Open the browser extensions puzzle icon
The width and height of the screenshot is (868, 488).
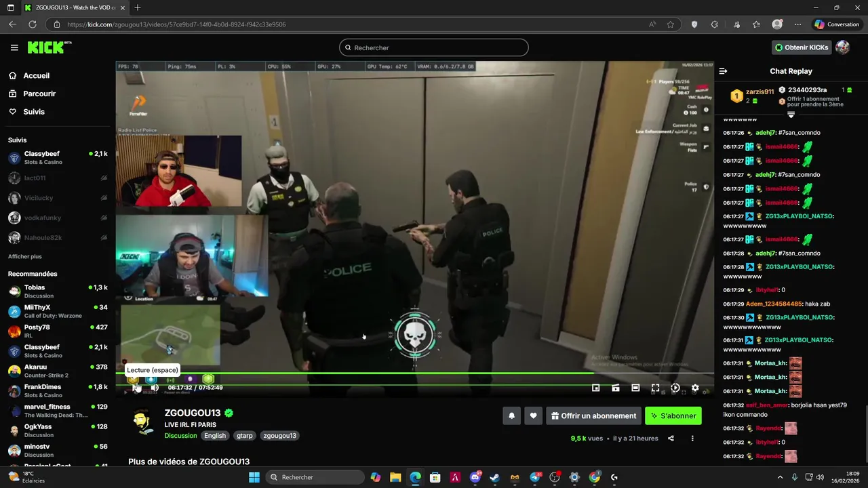[x=714, y=24]
